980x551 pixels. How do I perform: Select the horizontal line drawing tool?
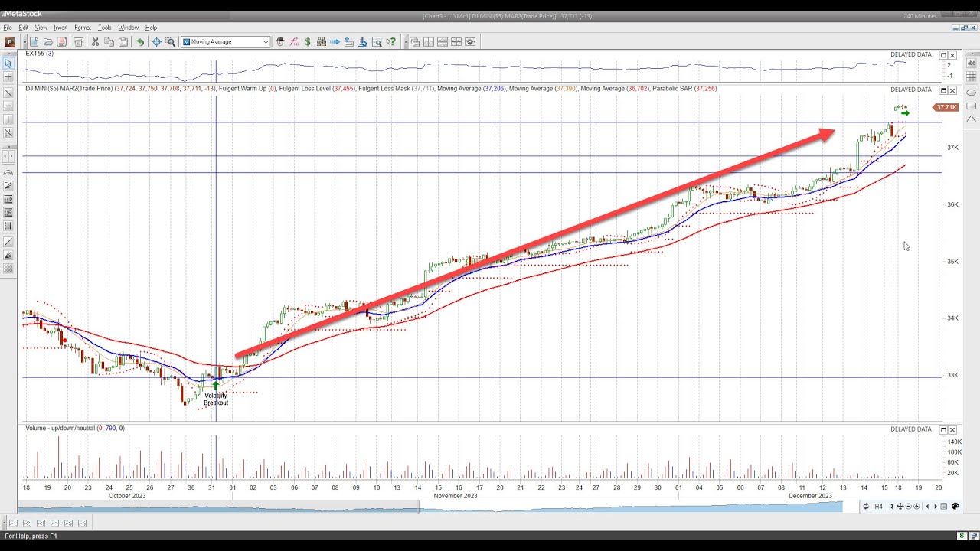8,106
